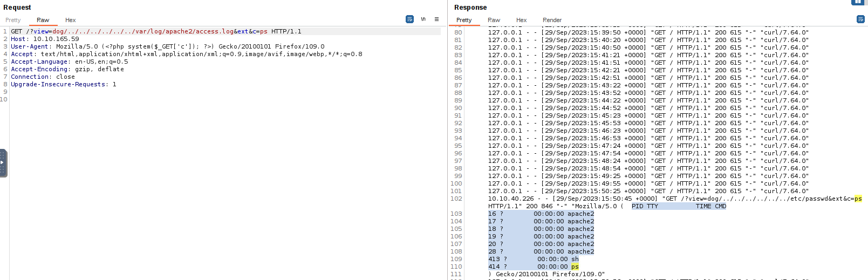Image resolution: width=868 pixels, height=280 pixels.
Task: Click the GET request line with access.log path
Action: pos(156,31)
